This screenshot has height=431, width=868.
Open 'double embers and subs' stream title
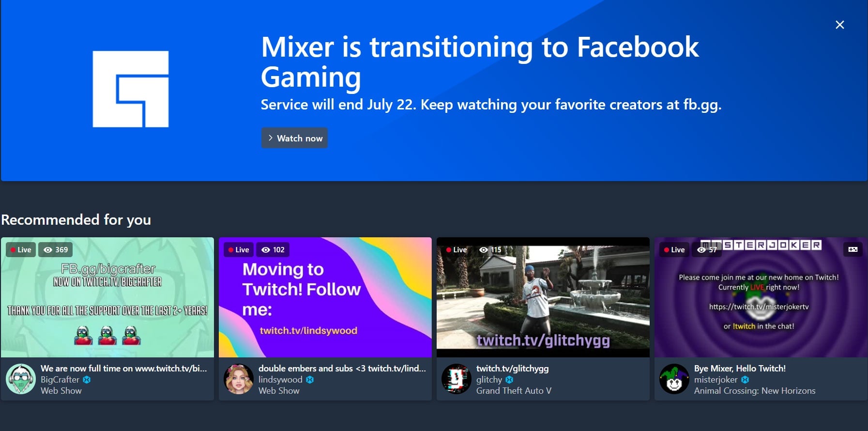click(342, 369)
